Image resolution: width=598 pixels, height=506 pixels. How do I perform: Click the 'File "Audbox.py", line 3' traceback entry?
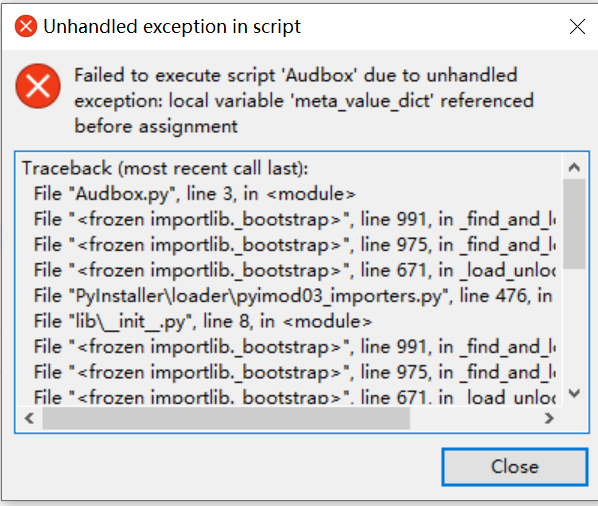coord(195,194)
